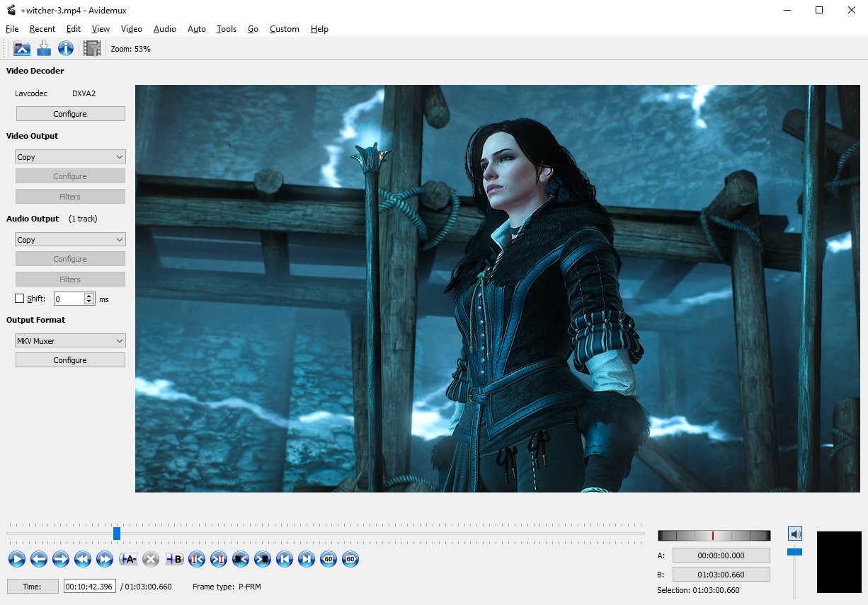Screen dimensions: 868x605
Task: Seek to the previous black frame
Action: click(241, 559)
